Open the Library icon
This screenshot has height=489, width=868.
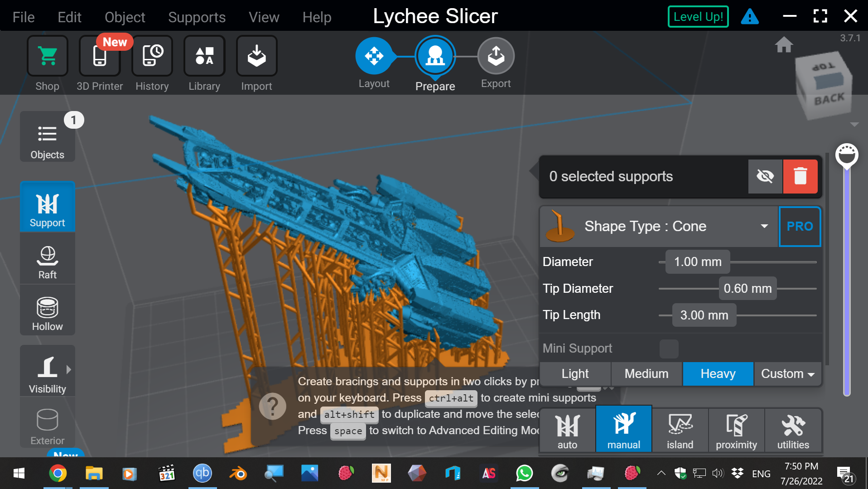204,56
